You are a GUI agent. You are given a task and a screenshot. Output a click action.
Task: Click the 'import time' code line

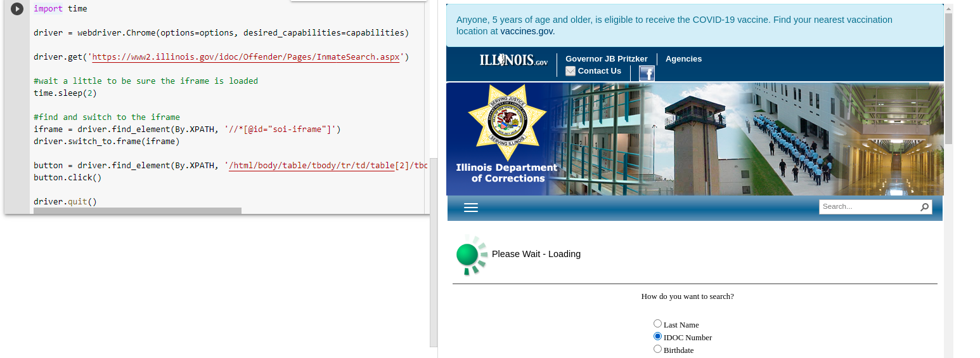coord(60,9)
